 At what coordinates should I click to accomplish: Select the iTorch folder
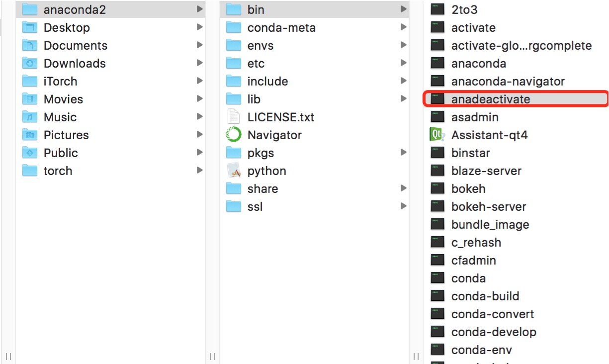[60, 81]
